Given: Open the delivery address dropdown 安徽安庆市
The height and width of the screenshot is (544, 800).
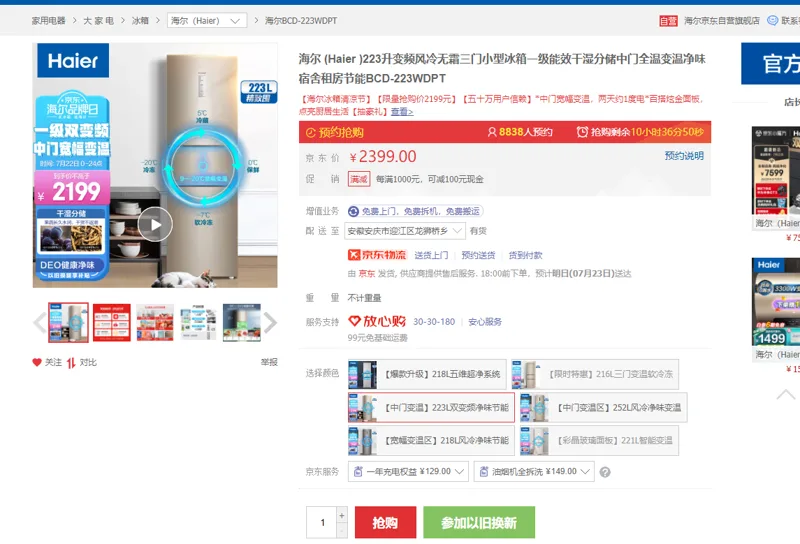Looking at the screenshot, I should (x=405, y=231).
